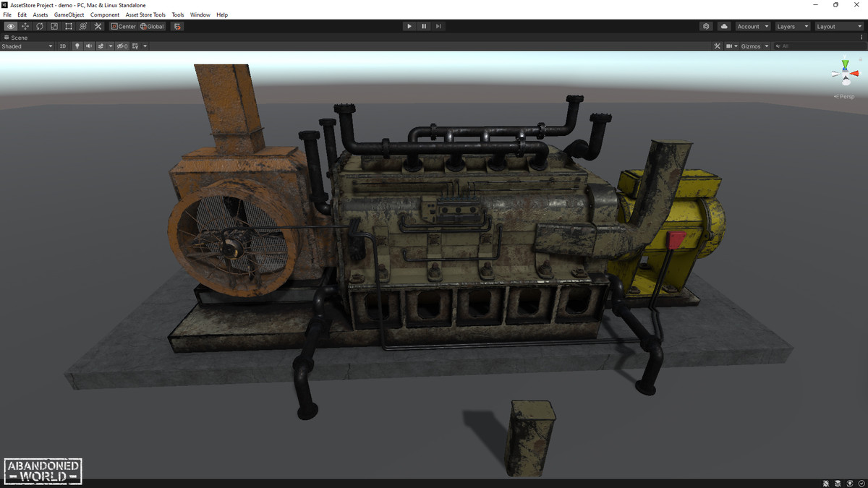The image size is (868, 488).
Task: Select the Scene tab
Action: 16,38
